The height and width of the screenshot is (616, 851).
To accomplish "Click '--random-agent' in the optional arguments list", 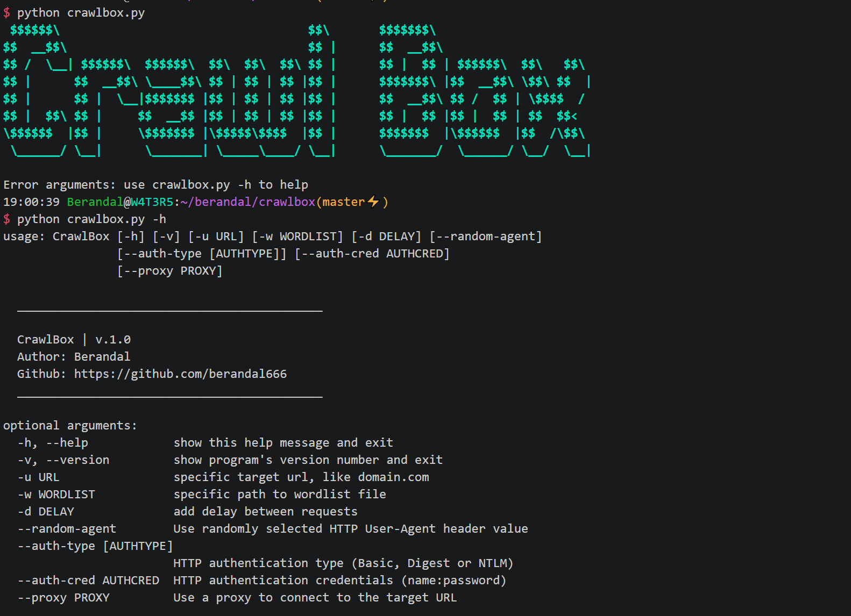I will [x=67, y=529].
